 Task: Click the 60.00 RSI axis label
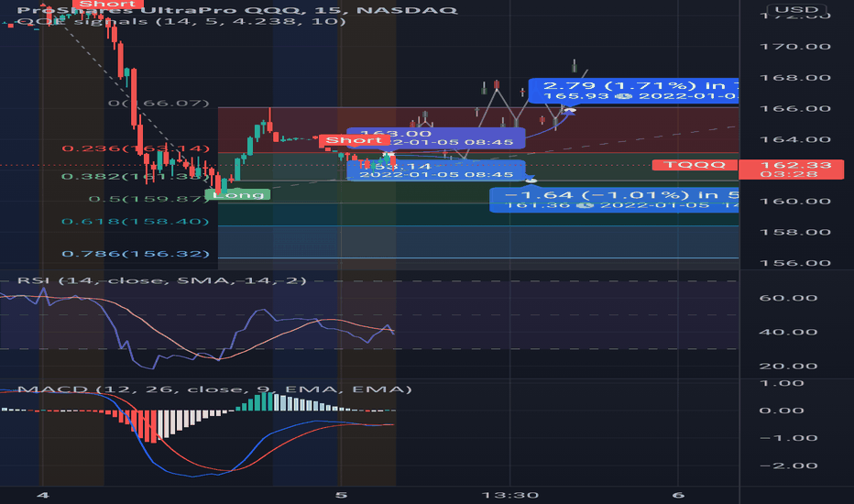tap(788, 298)
